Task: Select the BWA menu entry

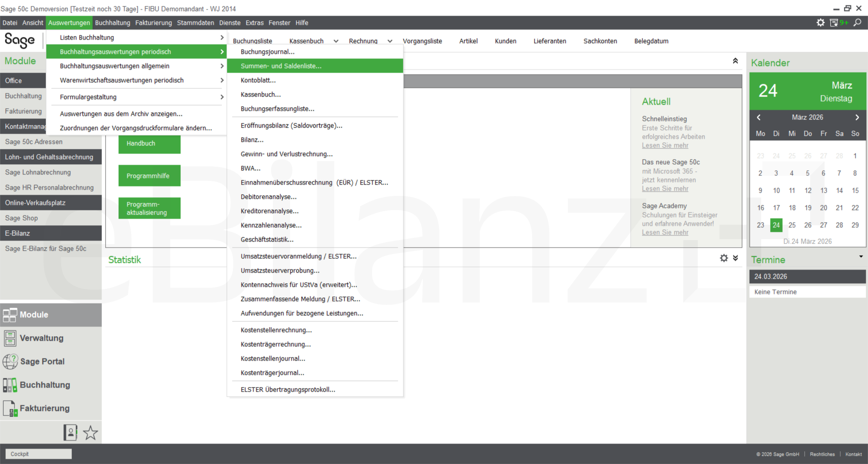Action: pyautogui.click(x=315, y=168)
